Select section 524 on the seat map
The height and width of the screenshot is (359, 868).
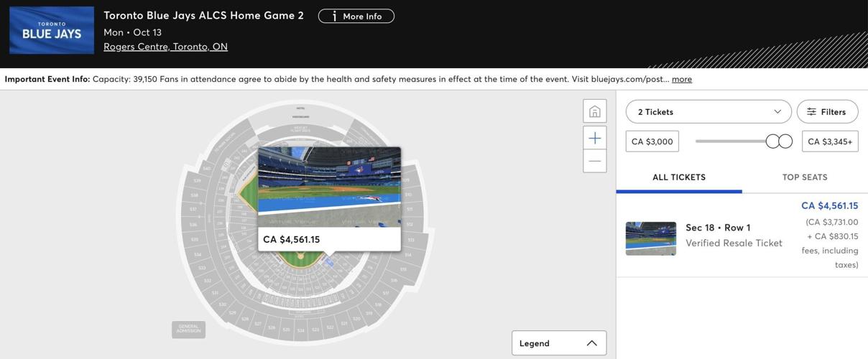tap(301, 330)
